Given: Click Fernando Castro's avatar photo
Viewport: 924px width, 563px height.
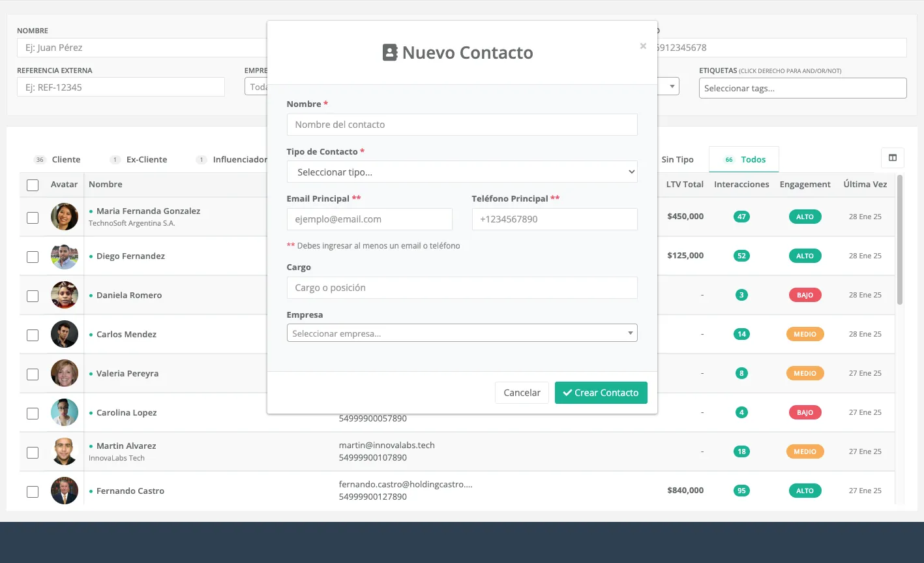Looking at the screenshot, I should (x=65, y=491).
